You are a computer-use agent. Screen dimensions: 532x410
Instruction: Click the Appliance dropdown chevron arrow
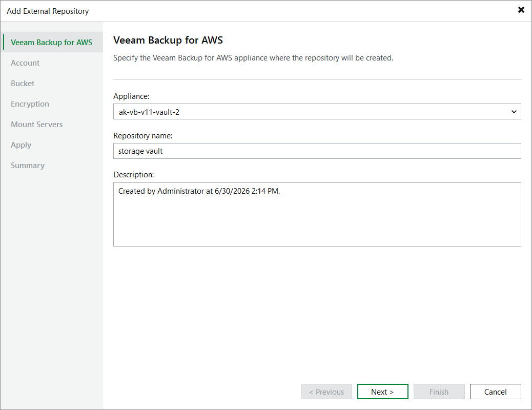pos(514,112)
